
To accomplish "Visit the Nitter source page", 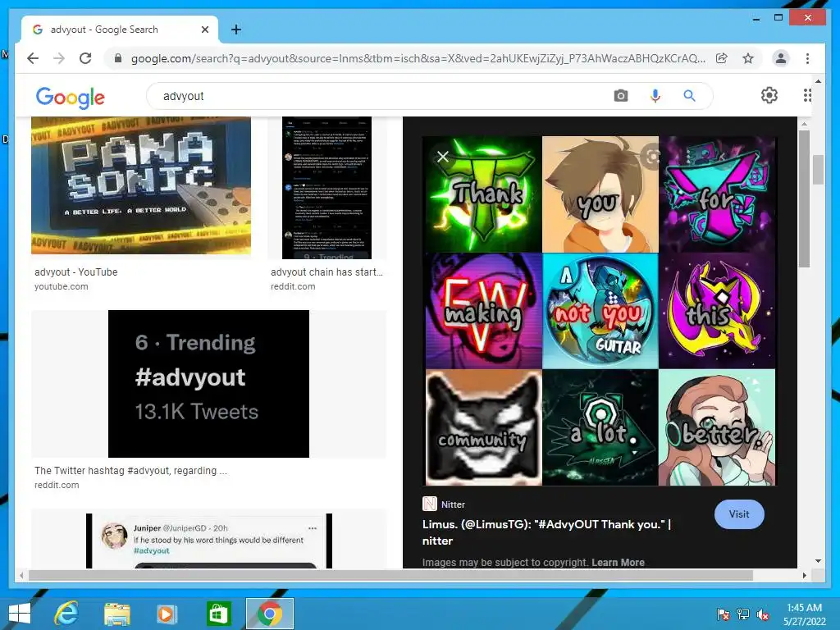I will pyautogui.click(x=739, y=514).
